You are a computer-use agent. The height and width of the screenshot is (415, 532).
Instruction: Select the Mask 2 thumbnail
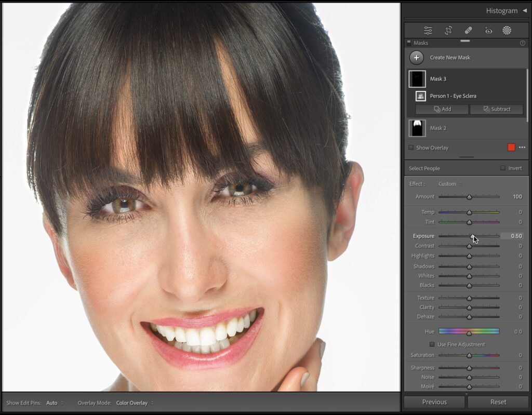pyautogui.click(x=417, y=128)
